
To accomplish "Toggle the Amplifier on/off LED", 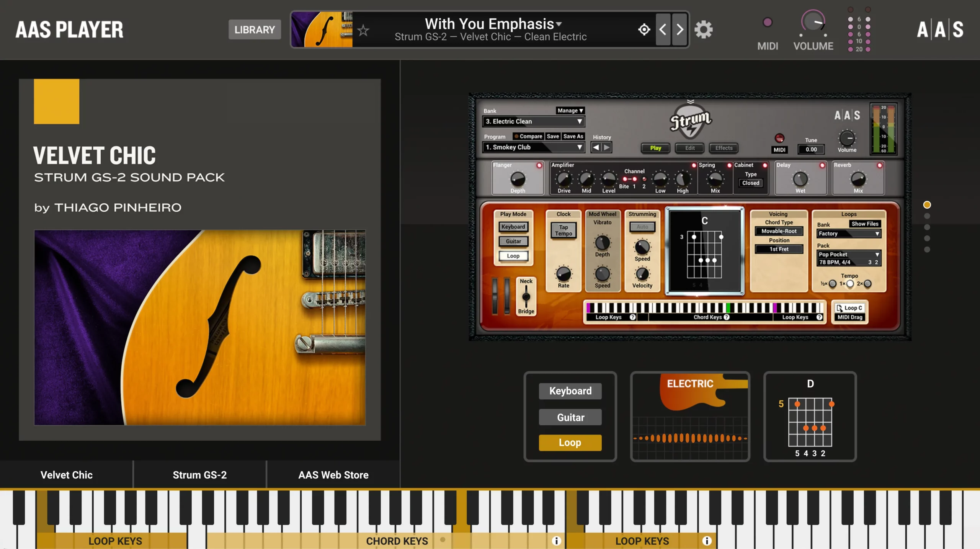I will (694, 165).
